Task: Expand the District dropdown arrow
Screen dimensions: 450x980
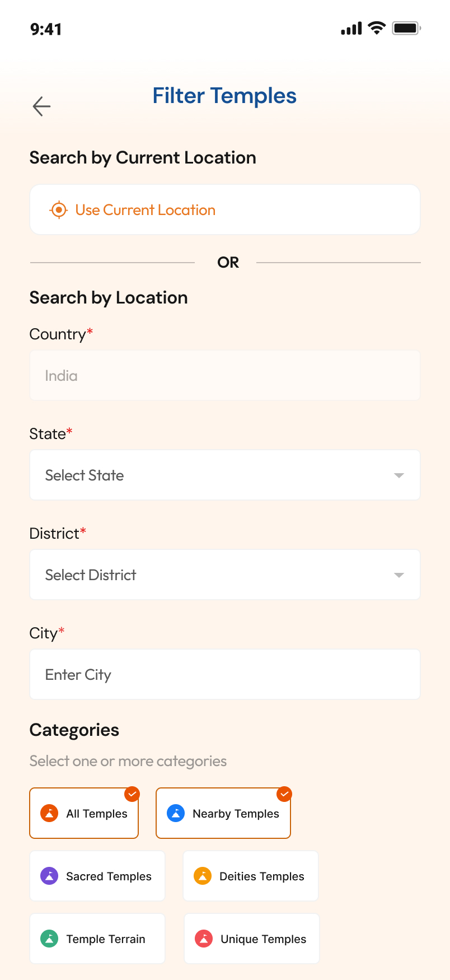Action: [399, 575]
